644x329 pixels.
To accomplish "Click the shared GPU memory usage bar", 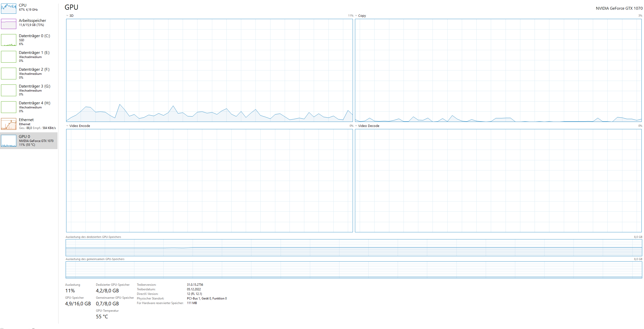I will pos(354,270).
